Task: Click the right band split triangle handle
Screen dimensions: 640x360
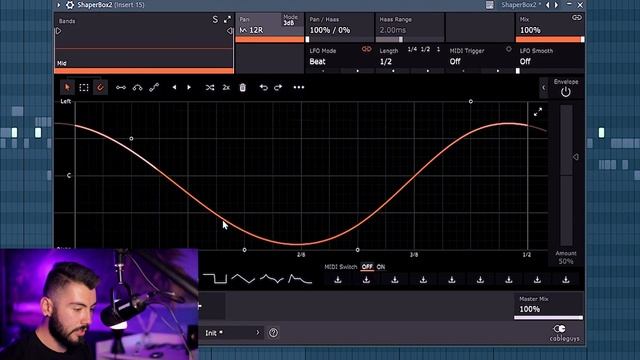Action: coord(230,31)
